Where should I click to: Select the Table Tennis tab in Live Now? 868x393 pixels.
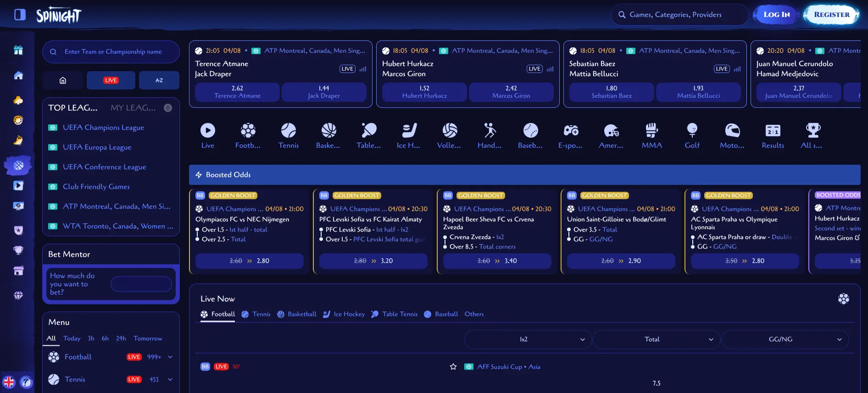(x=395, y=314)
